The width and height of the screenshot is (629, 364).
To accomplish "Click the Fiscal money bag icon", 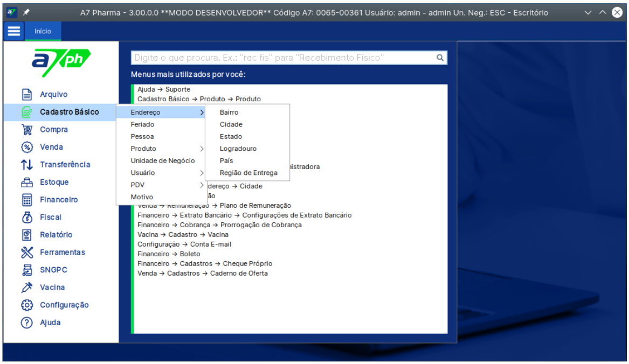I will pyautogui.click(x=27, y=218).
